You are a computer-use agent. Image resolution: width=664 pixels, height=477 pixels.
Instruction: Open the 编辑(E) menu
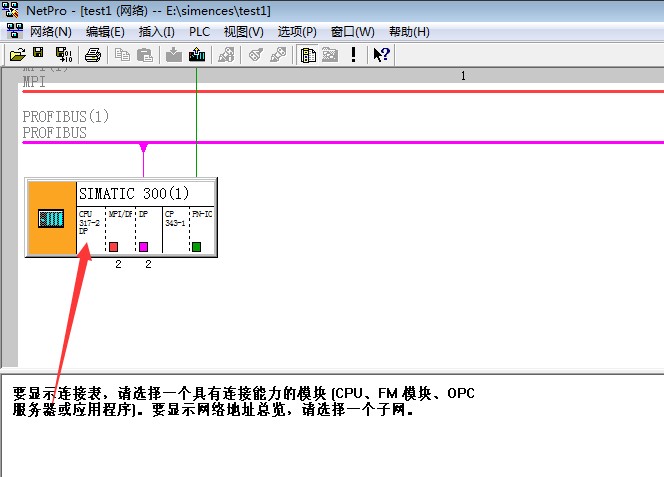pyautogui.click(x=105, y=32)
